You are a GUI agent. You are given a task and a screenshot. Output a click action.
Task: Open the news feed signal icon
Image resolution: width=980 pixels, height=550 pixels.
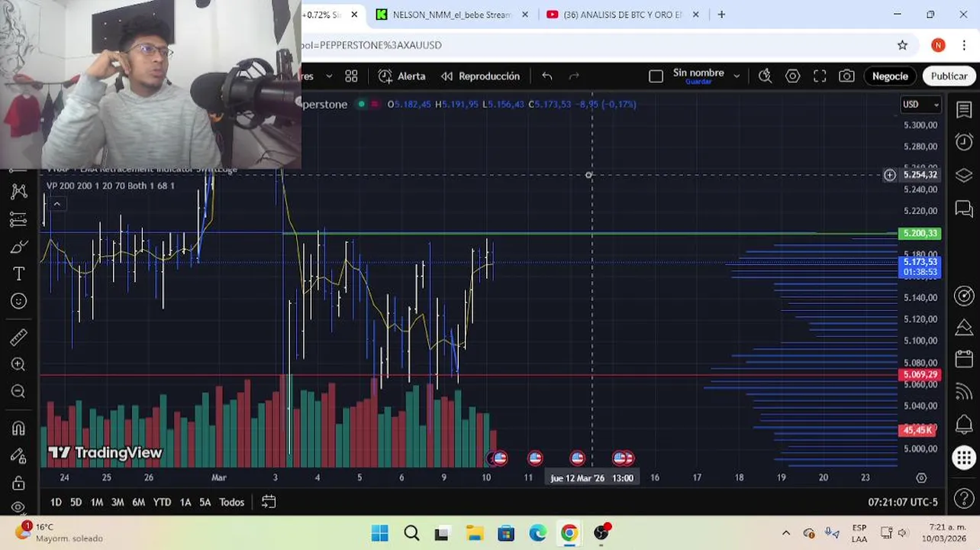tap(964, 391)
